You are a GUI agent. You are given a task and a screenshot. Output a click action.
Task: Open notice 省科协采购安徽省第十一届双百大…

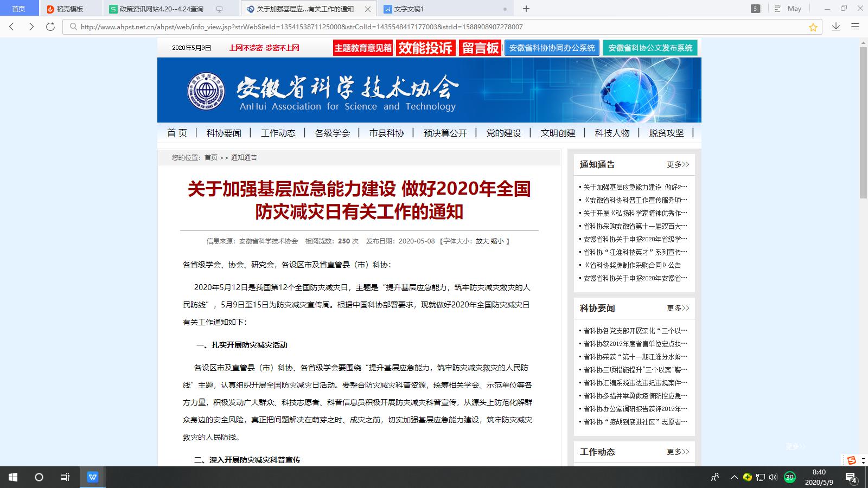(635, 226)
